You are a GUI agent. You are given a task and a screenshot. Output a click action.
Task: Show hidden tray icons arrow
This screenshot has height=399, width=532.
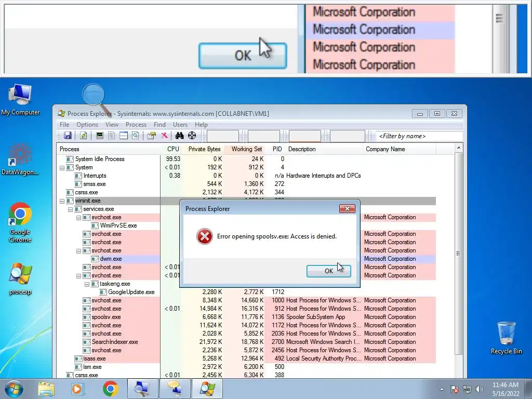(442, 390)
